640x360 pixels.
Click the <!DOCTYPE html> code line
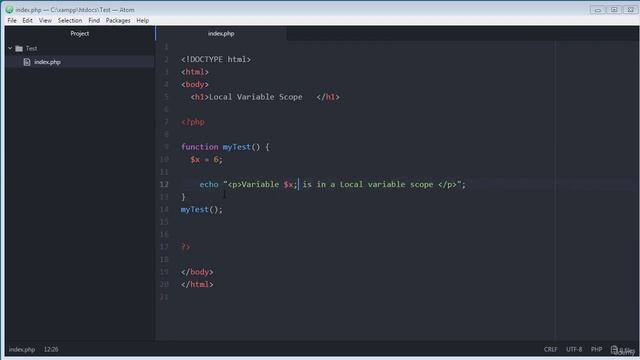(216, 60)
